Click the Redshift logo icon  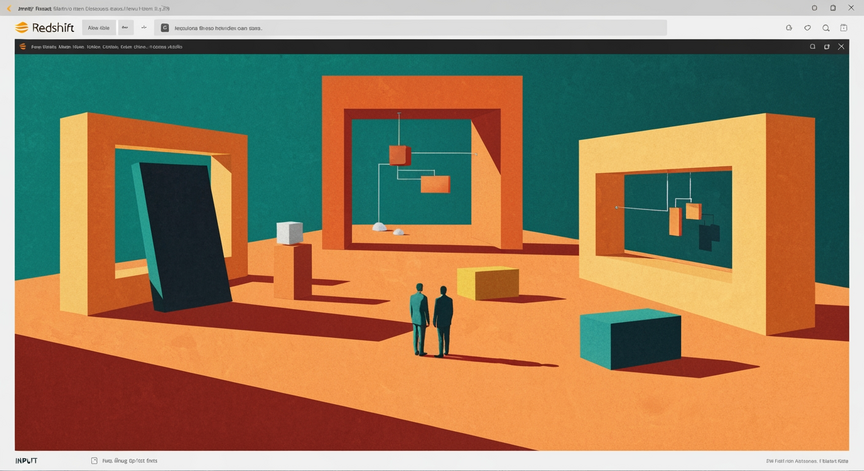(x=22, y=28)
